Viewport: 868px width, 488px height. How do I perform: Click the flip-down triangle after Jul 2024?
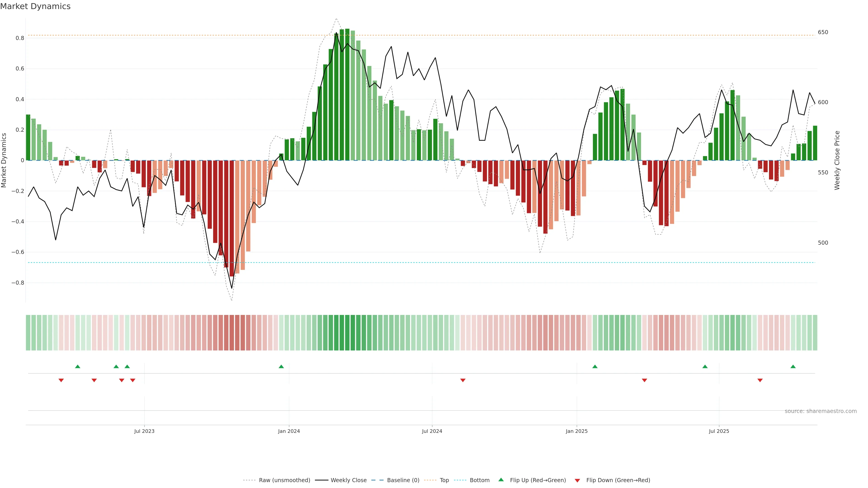coord(463,380)
